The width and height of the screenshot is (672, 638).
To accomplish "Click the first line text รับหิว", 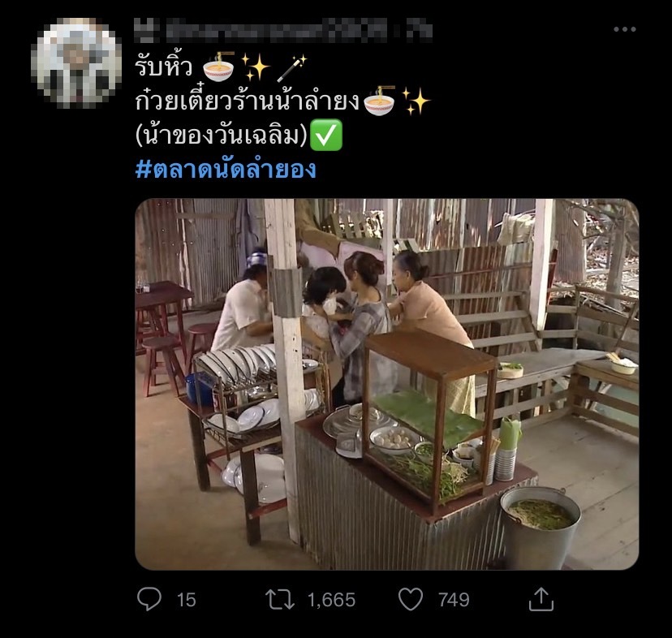I will [x=163, y=67].
